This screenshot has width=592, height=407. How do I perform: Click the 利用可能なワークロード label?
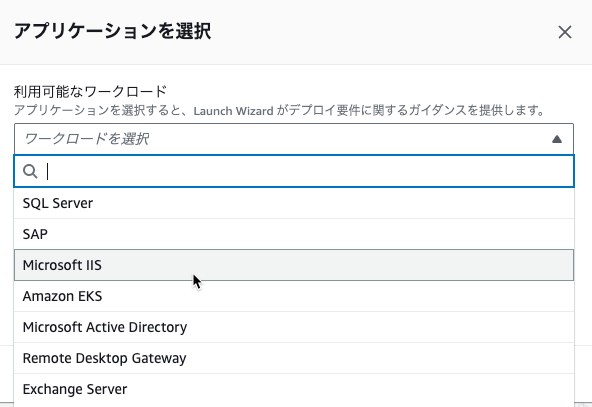pyautogui.click(x=90, y=91)
